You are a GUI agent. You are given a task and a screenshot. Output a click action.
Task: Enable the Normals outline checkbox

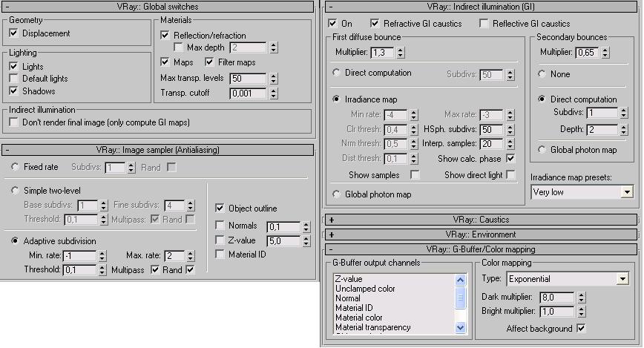point(220,225)
